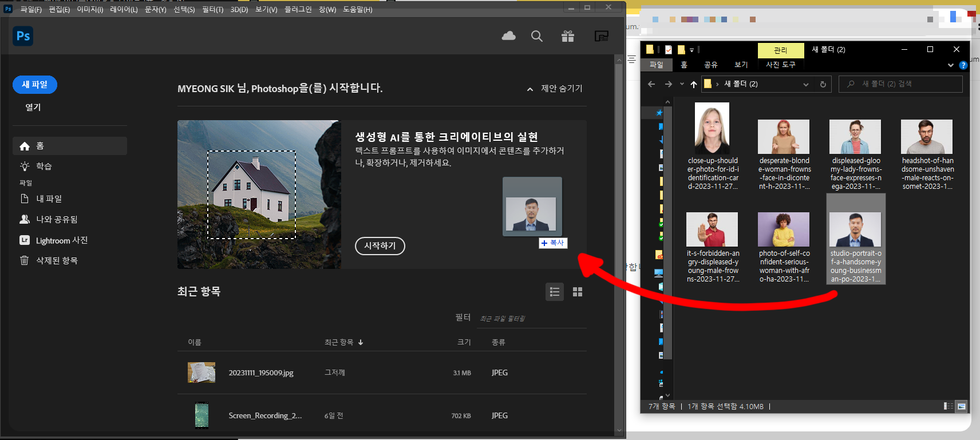Sort recent list by 크기 column
Screen dimensions: 980x440
tap(464, 342)
